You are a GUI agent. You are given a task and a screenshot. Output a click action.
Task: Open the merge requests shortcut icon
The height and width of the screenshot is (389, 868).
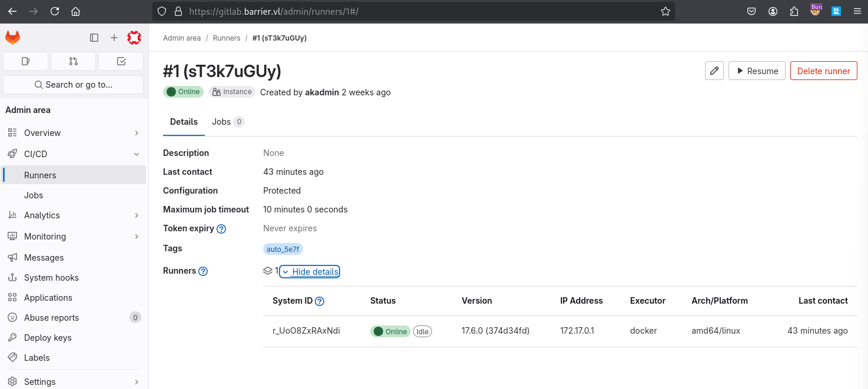[x=74, y=61]
